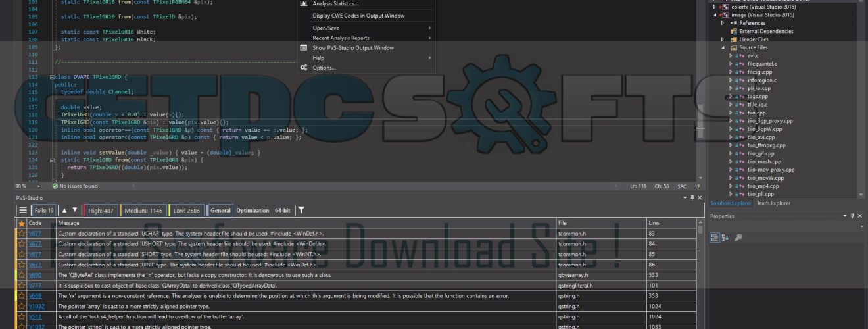Switch to the Team Explorer tab

tap(773, 203)
